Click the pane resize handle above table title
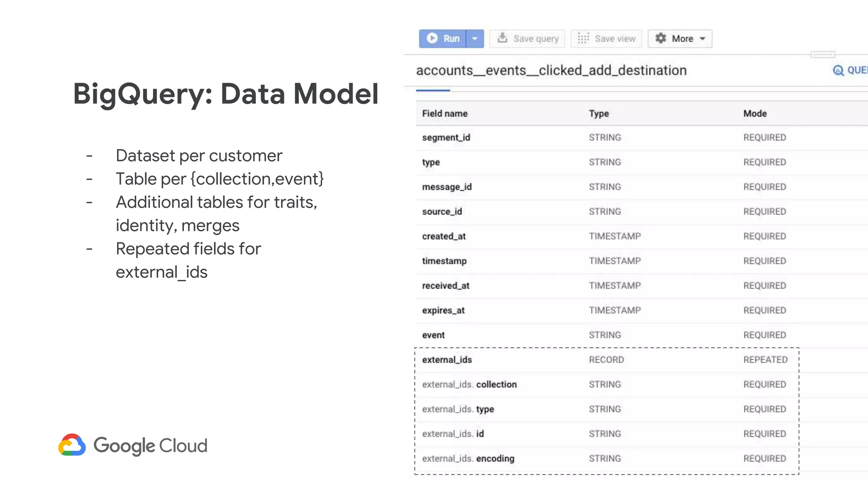This screenshot has width=868, height=488. point(823,54)
